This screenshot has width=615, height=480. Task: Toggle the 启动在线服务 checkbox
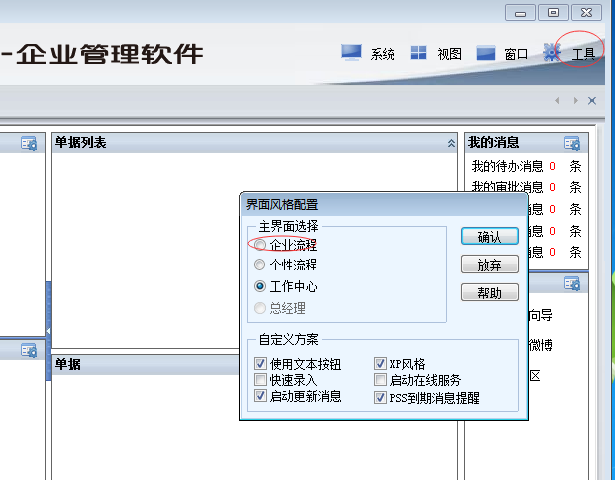380,380
